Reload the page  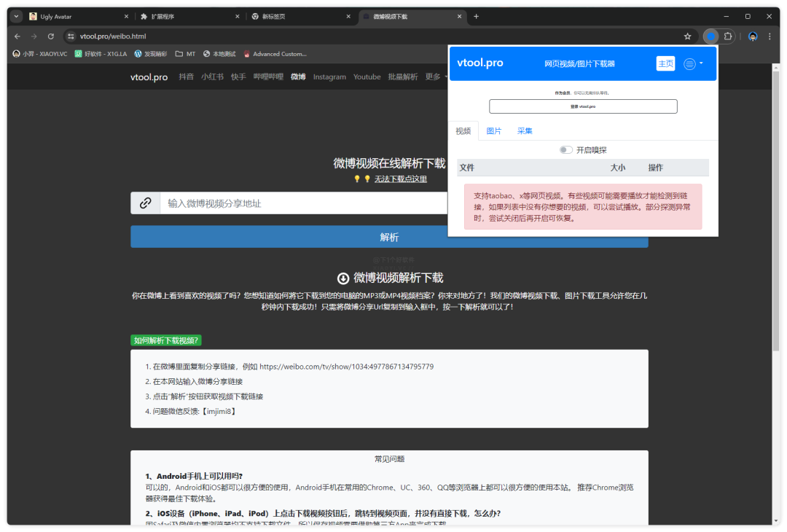point(51,36)
